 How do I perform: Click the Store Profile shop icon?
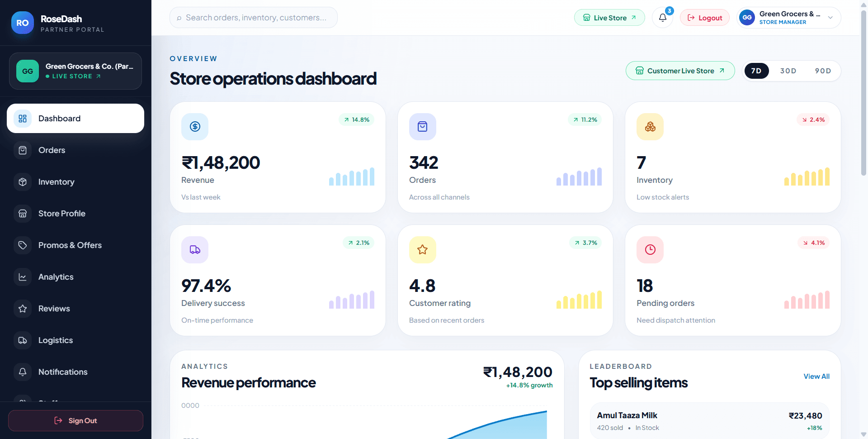tap(23, 214)
